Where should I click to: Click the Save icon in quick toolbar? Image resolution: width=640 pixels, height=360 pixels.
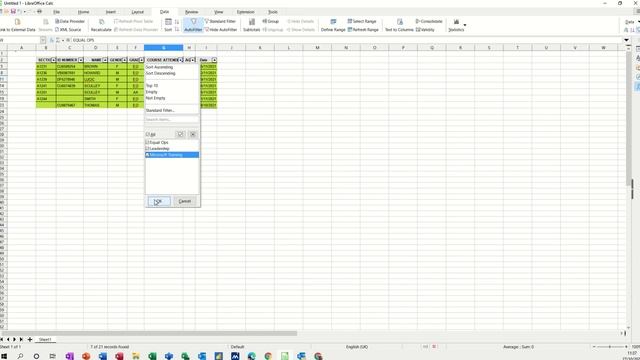(x=13, y=11)
